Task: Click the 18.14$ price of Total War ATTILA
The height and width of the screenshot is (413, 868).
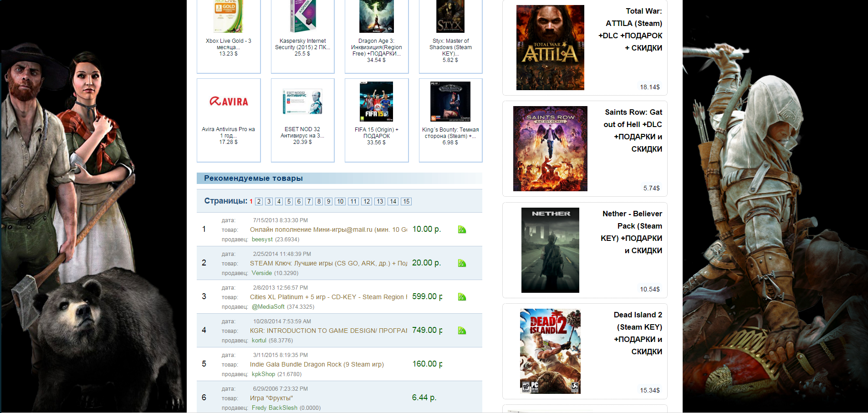Action: pyautogui.click(x=650, y=87)
